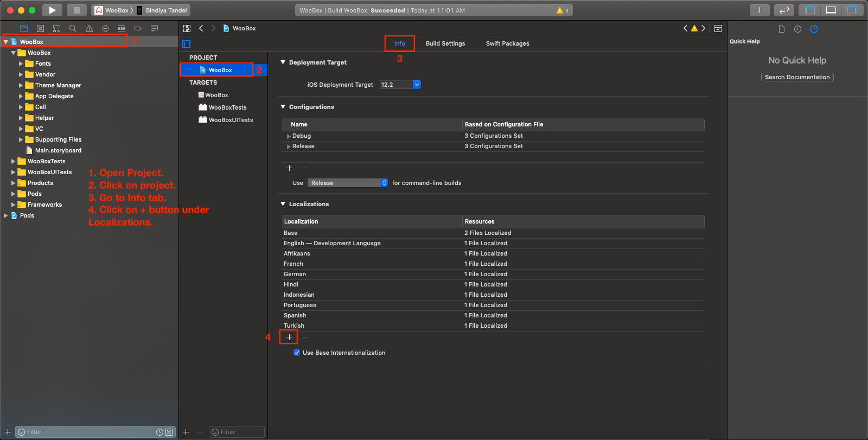Select the Hindi localization row
This screenshot has height=440, width=868.
[493, 284]
